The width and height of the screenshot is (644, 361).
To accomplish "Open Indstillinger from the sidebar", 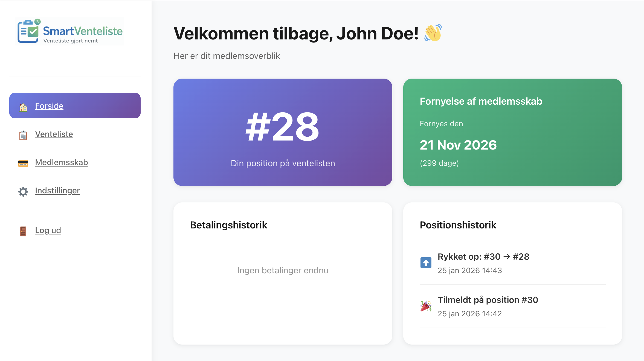I will tap(57, 191).
